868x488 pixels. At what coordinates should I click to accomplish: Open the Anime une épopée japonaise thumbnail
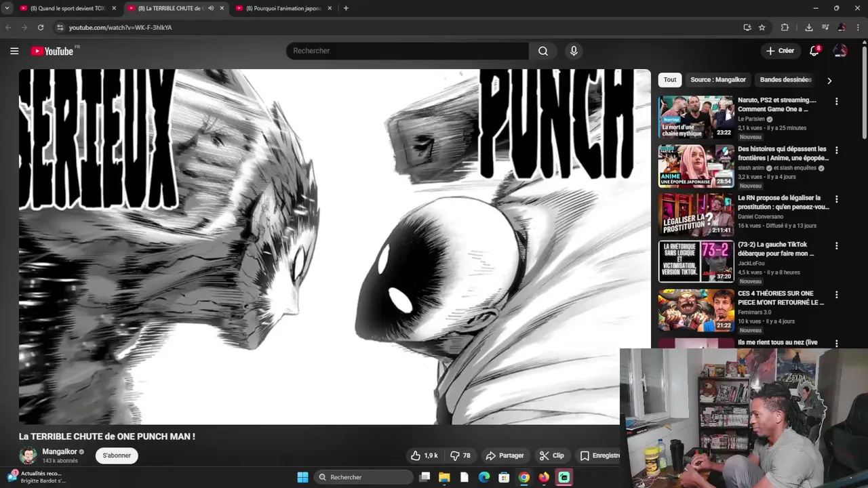coord(696,165)
